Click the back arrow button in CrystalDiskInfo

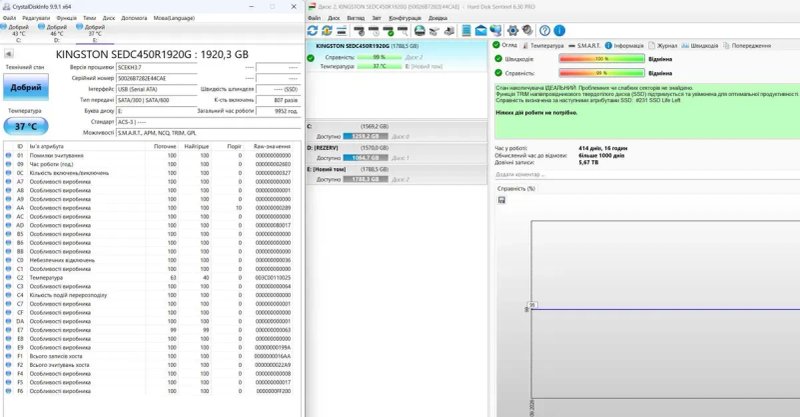pyautogui.click(x=9, y=54)
